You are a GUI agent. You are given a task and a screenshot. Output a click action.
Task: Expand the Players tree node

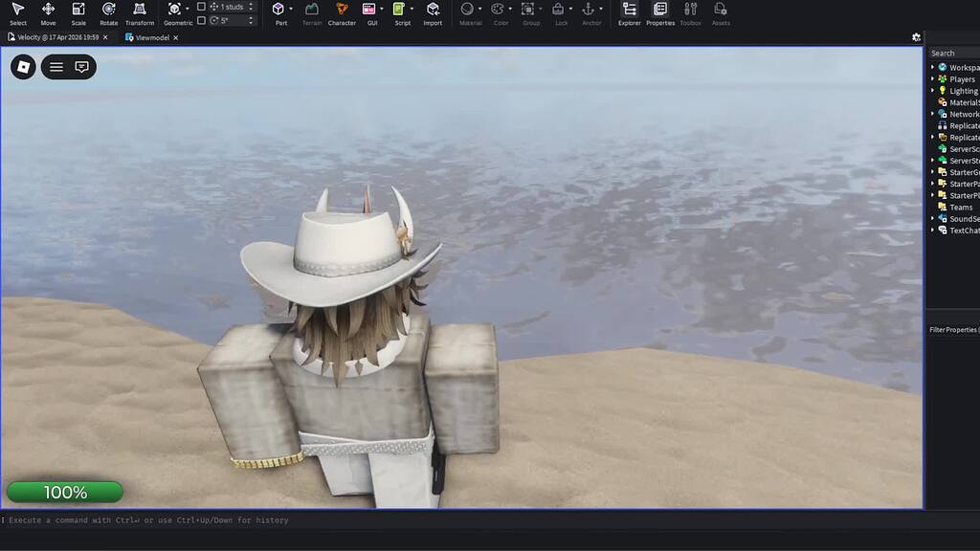tap(932, 78)
